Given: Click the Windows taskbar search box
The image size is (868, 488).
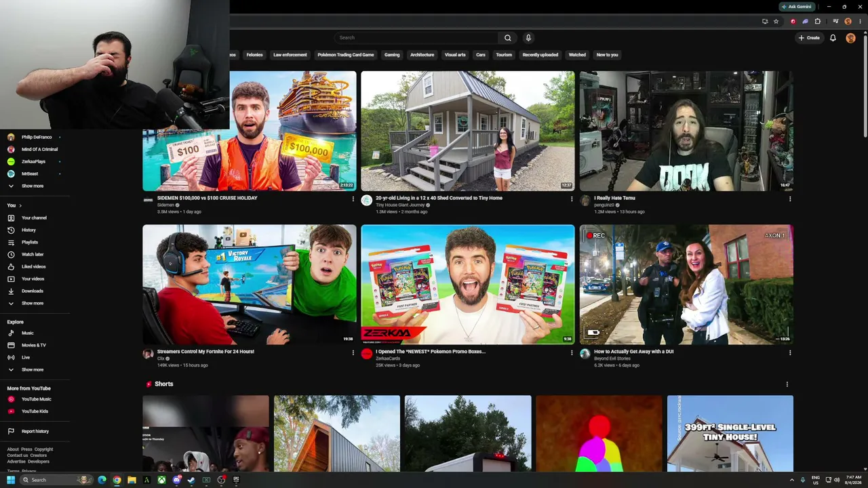Looking at the screenshot, I should click(x=57, y=480).
